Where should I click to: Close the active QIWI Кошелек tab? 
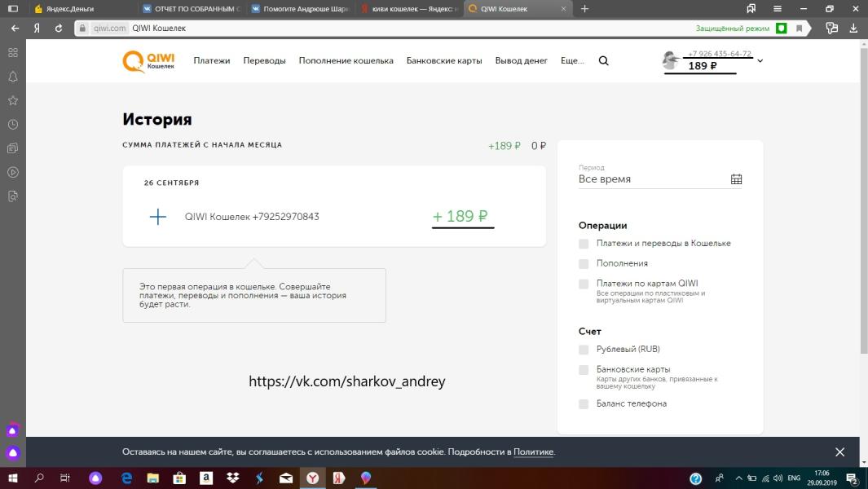tap(563, 9)
